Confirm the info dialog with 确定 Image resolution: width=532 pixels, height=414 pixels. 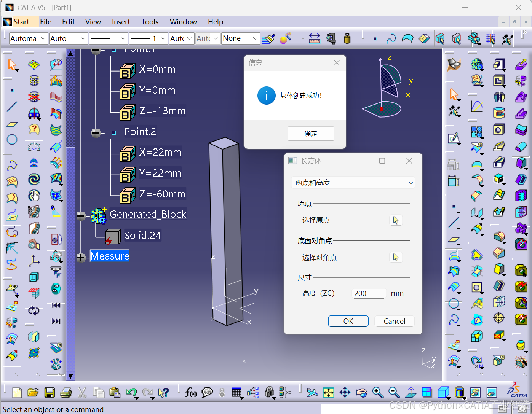311,134
